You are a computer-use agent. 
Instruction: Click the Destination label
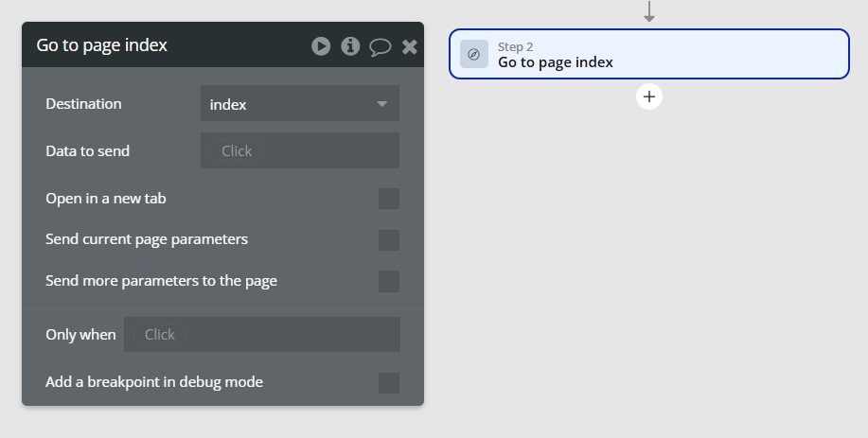click(83, 104)
